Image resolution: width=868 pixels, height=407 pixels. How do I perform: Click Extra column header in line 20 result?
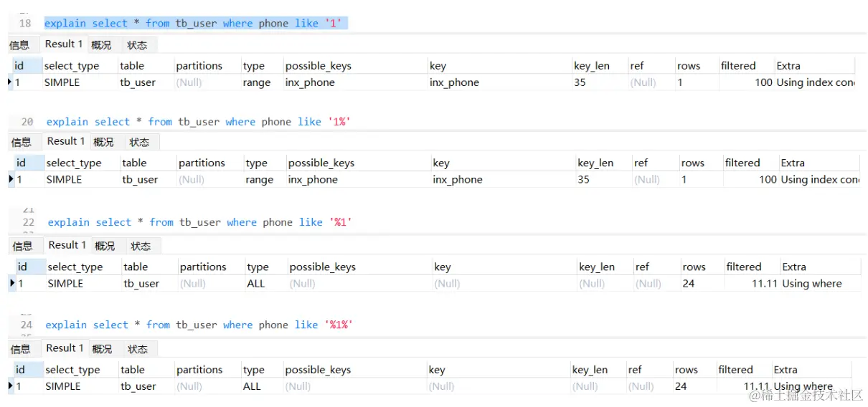[793, 163]
